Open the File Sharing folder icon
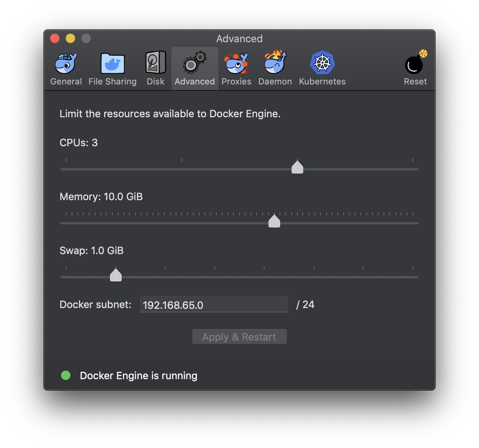Screen dimensions: 479x448 click(112, 64)
